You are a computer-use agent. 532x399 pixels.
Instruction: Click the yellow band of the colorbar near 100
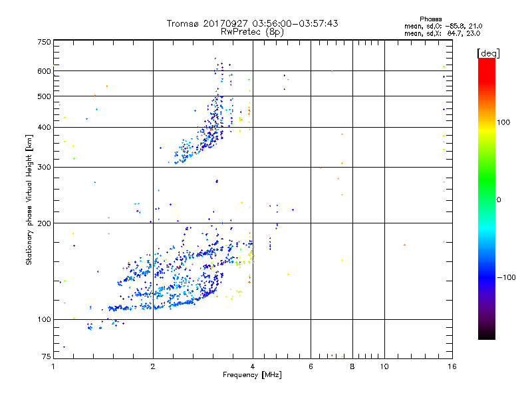point(487,129)
